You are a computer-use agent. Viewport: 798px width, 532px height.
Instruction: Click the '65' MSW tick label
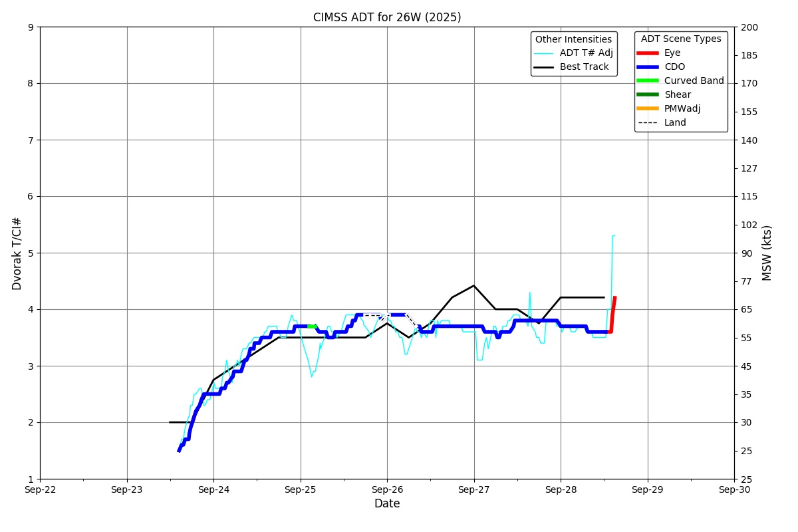746,310
